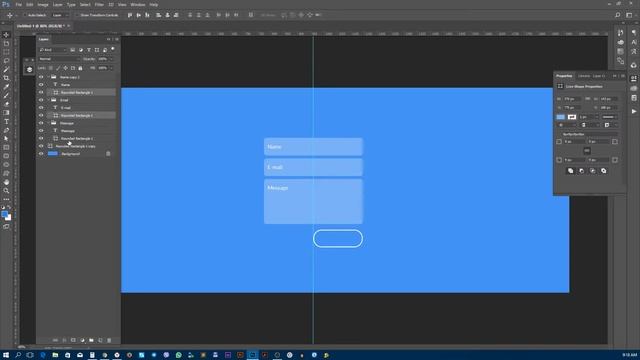Hide the Name copy 2 group
This screenshot has height=360, width=640.
coord(41,77)
